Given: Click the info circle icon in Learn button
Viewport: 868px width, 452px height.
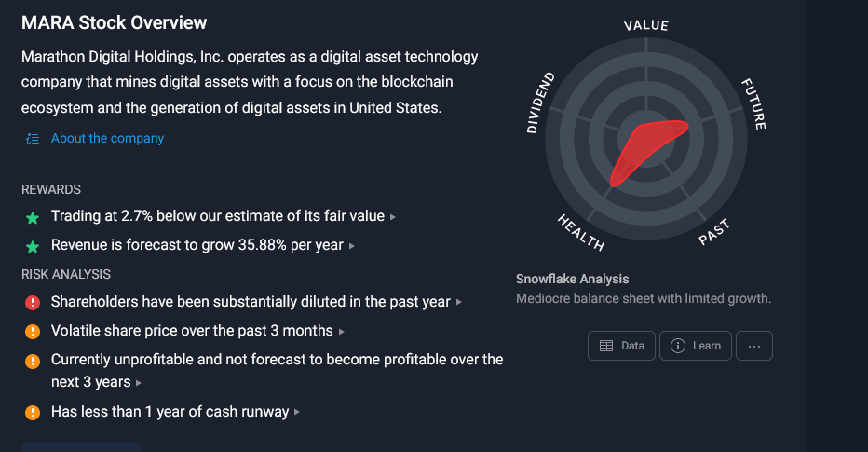Looking at the screenshot, I should click(x=678, y=346).
